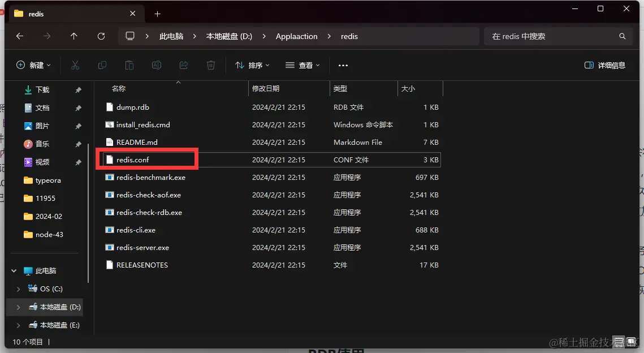
Task: Sort by the 类型 column header
Action: pos(340,88)
